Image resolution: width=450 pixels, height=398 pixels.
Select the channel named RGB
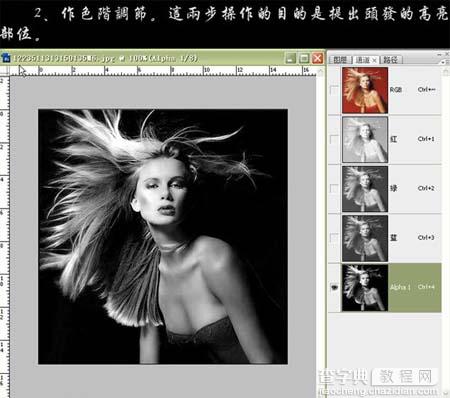pyautogui.click(x=396, y=90)
